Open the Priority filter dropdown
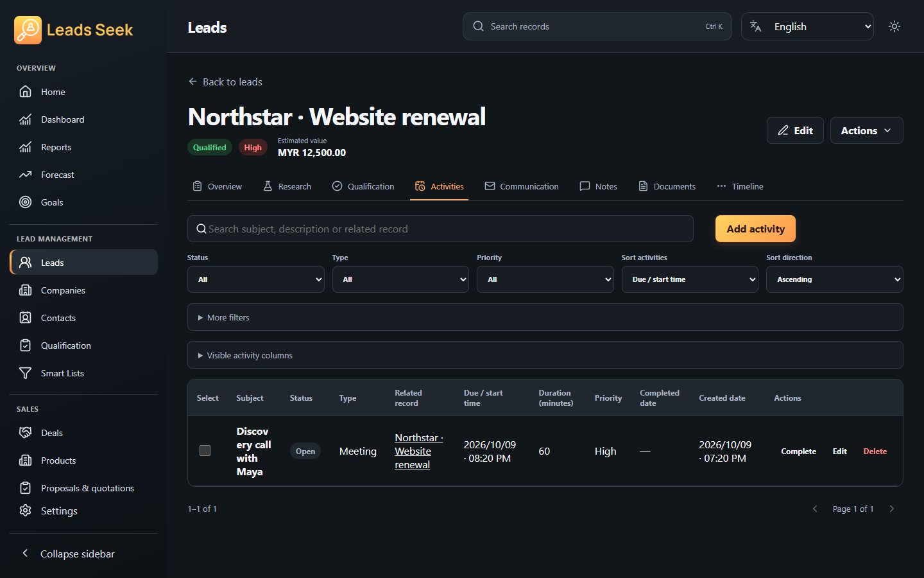Viewport: 924px width, 578px height. pyautogui.click(x=545, y=279)
